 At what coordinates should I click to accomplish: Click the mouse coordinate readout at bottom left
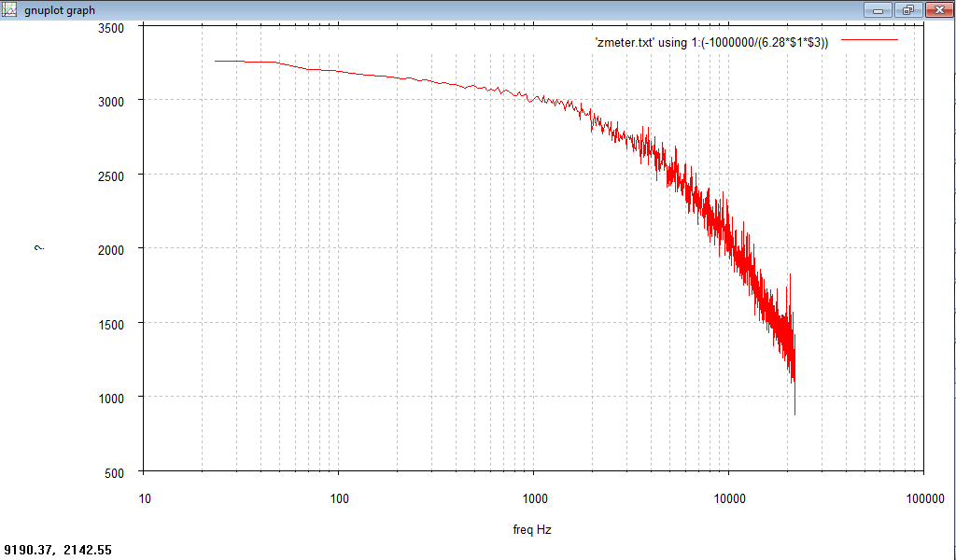point(58,551)
